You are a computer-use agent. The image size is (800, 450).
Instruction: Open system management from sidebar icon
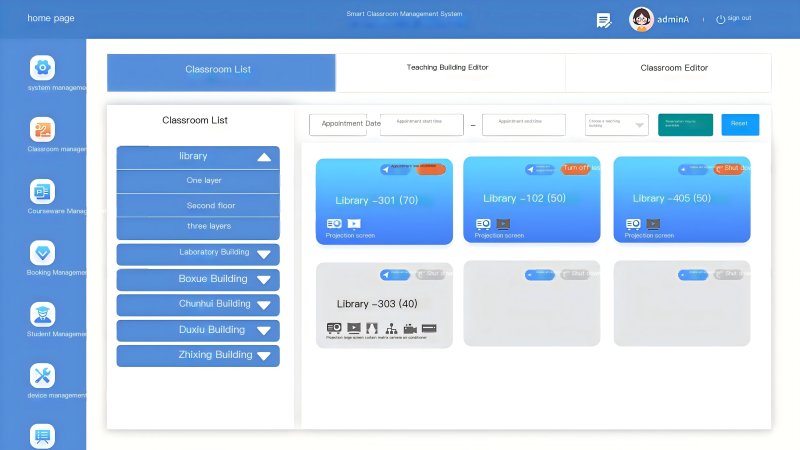point(42,68)
